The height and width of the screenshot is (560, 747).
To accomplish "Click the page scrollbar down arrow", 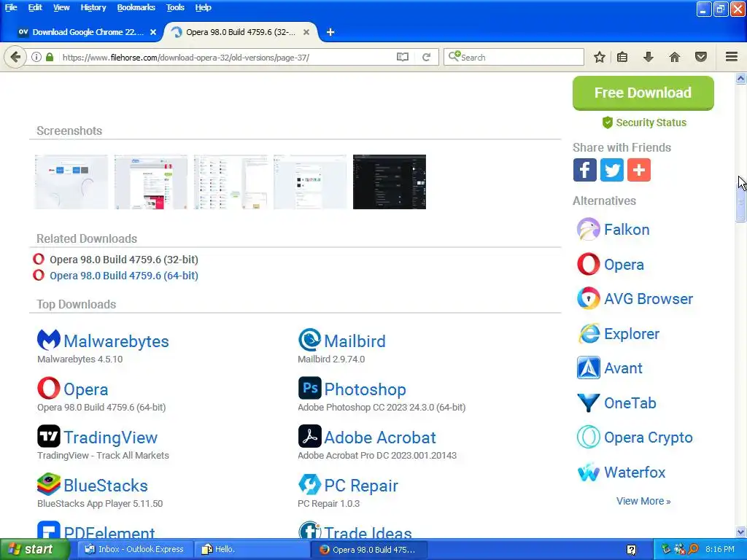I will coord(741,532).
